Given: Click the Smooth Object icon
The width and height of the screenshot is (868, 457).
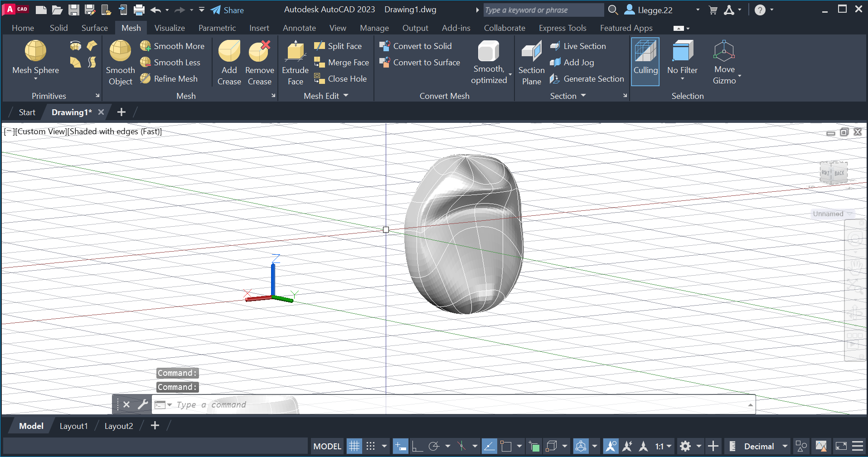Looking at the screenshot, I should tap(120, 51).
